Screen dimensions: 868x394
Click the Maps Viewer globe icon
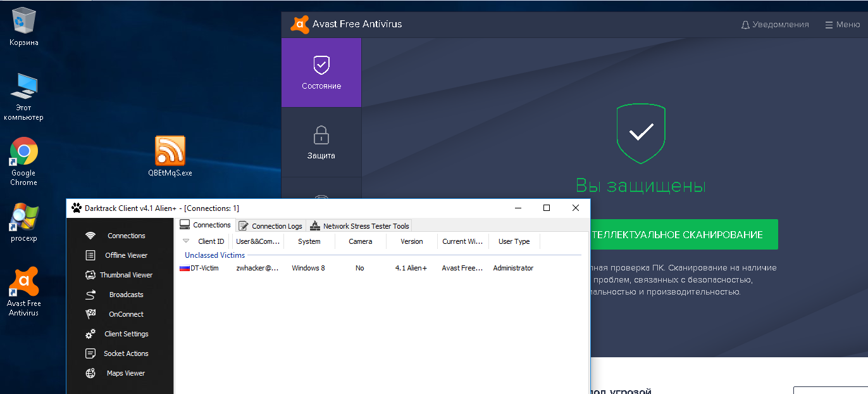[90, 373]
